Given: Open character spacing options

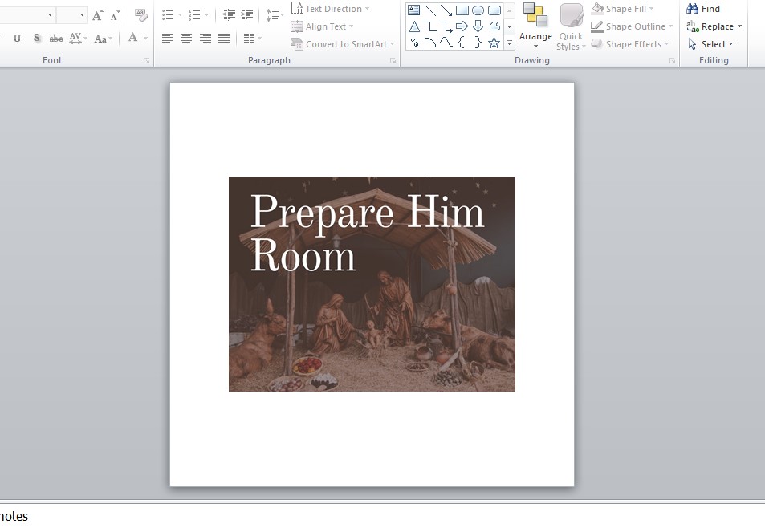Looking at the screenshot, I should coord(78,38).
